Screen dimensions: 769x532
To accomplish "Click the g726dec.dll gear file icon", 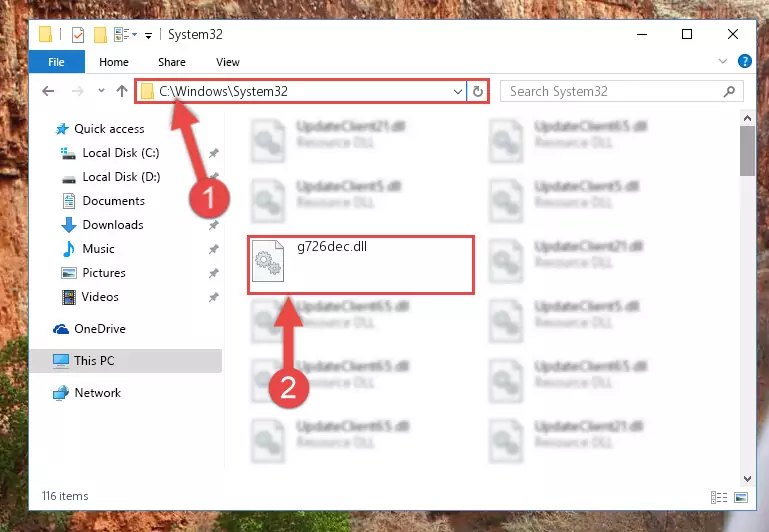I will pos(268,261).
